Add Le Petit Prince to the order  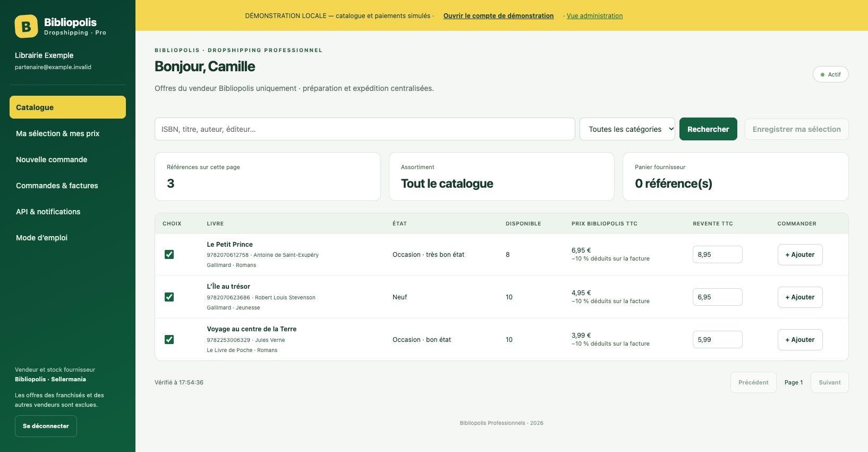pos(800,255)
